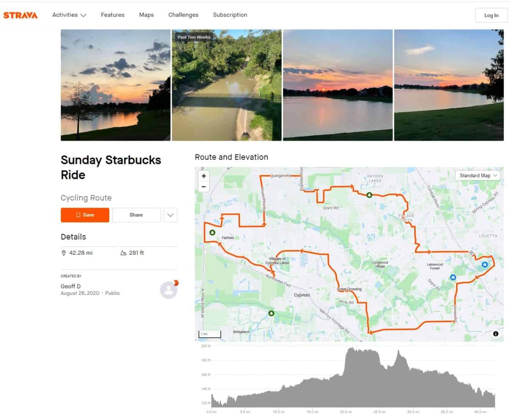This screenshot has height=420, width=510.
Task: Click the checkered route start/finish marker
Action: click(471, 252)
